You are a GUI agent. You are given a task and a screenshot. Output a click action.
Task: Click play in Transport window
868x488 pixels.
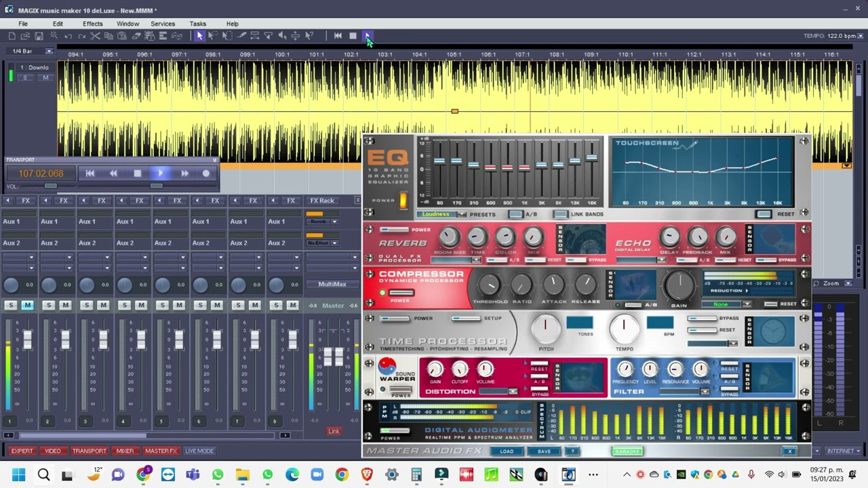click(x=161, y=174)
